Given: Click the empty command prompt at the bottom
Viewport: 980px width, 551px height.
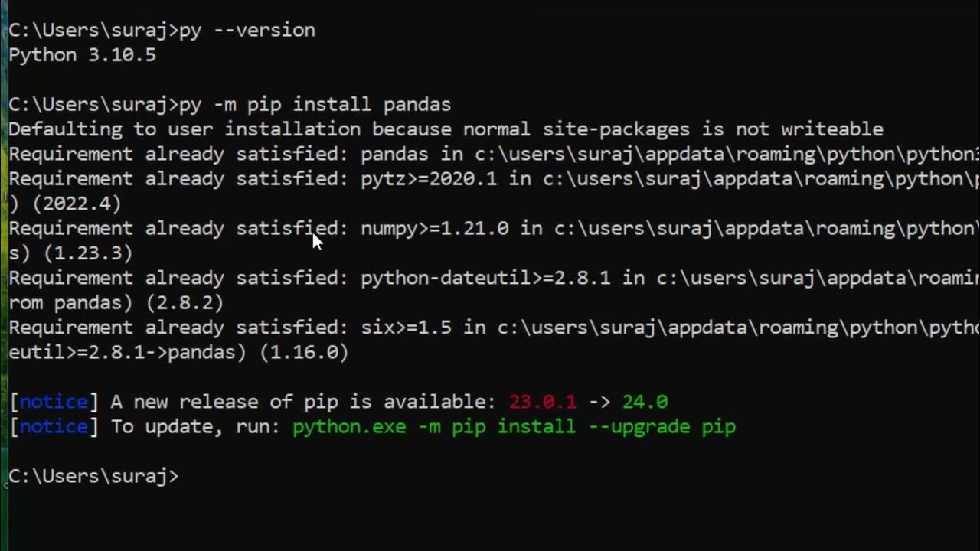Looking at the screenshot, I should tap(93, 477).
